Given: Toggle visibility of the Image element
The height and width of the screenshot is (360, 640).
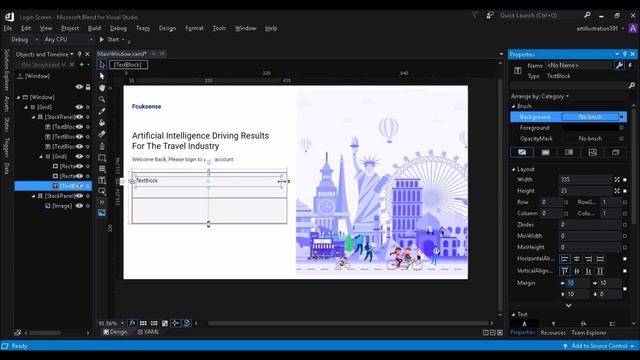Looking at the screenshot, I should pos(79,206).
